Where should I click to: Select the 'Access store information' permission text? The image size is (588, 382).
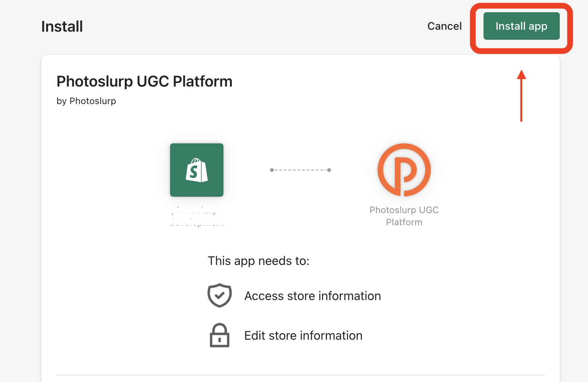click(x=313, y=296)
